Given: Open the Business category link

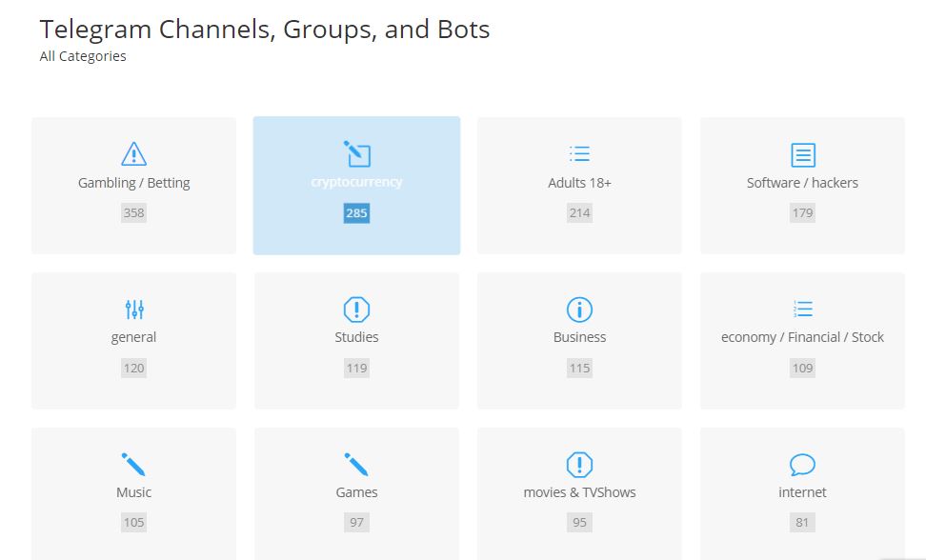Looking at the screenshot, I should coord(579,337).
